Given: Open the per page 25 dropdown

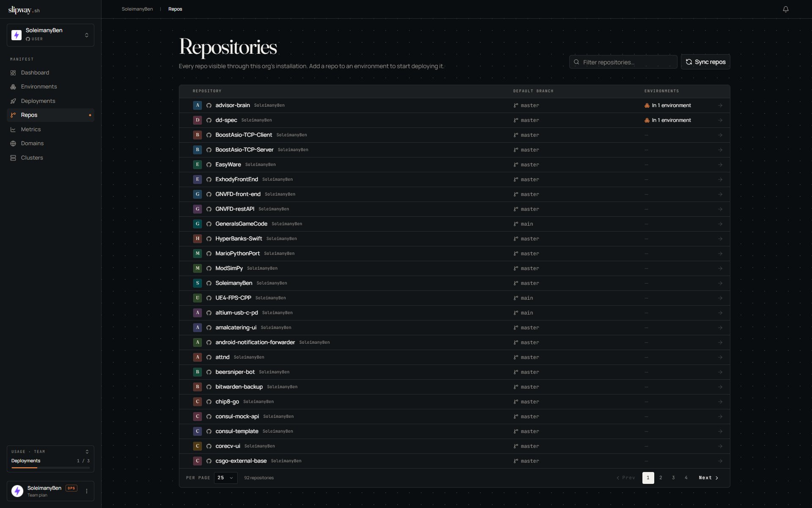Looking at the screenshot, I should 226,478.
